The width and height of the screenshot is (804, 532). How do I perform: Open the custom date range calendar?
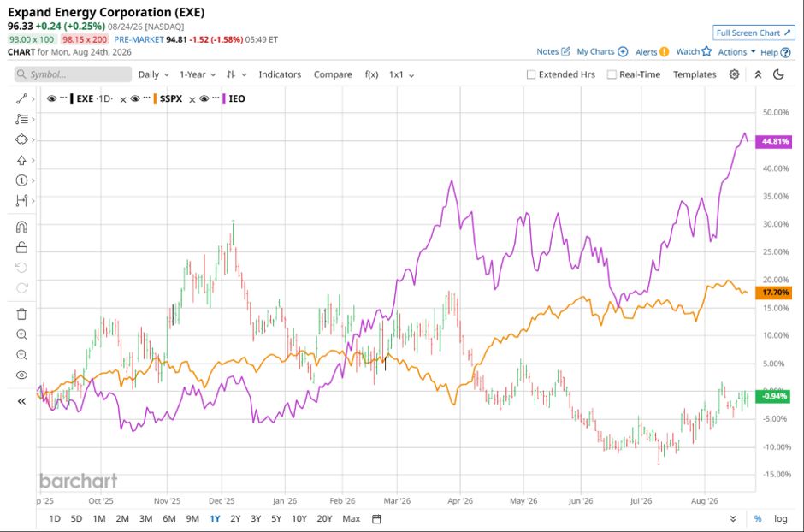[x=376, y=518]
